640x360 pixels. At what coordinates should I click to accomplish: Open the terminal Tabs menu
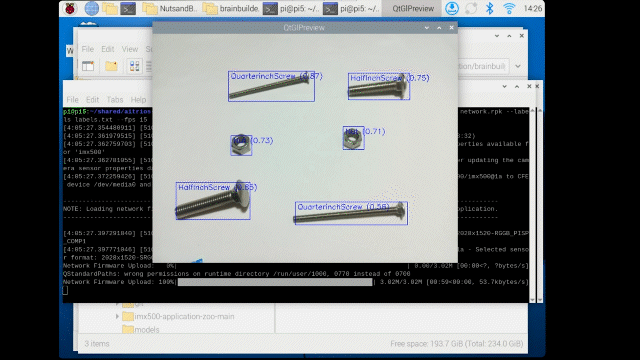(115, 100)
